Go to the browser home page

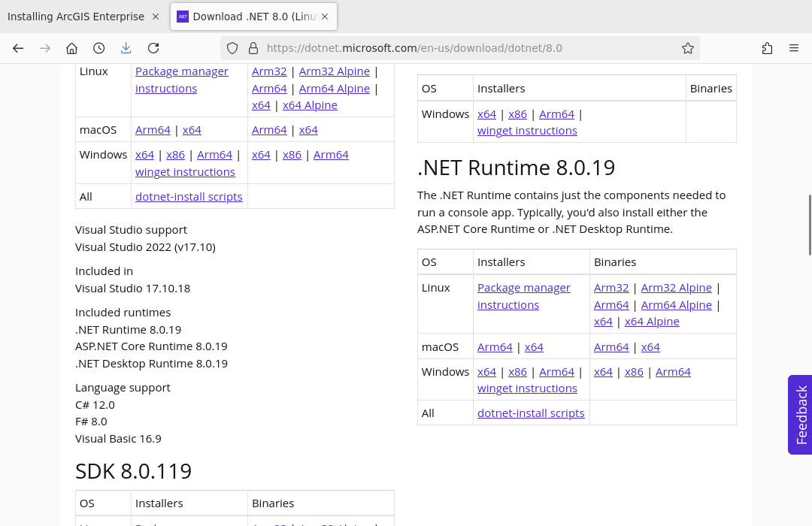point(71,48)
